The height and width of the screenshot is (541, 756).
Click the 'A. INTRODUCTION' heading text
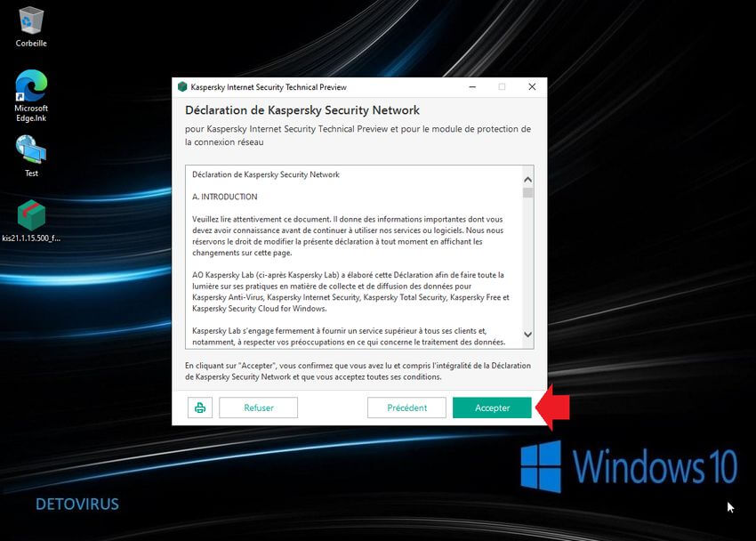point(225,197)
